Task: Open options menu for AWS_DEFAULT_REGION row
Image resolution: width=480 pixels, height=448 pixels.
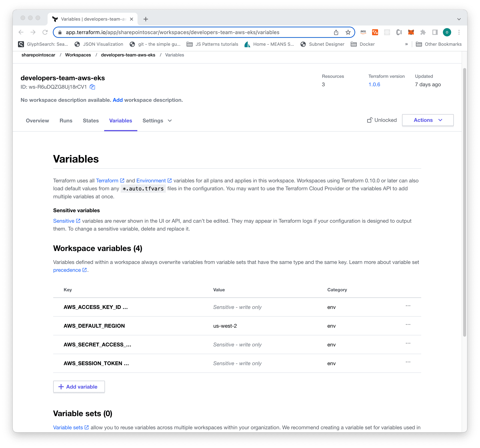Action: click(408, 325)
